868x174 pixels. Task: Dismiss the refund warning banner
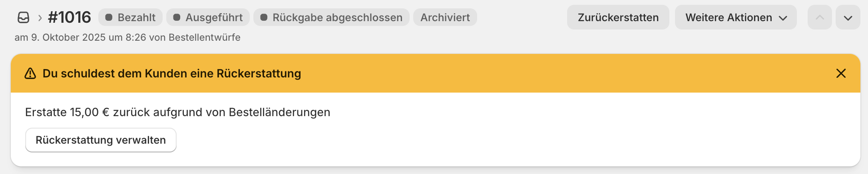click(841, 73)
